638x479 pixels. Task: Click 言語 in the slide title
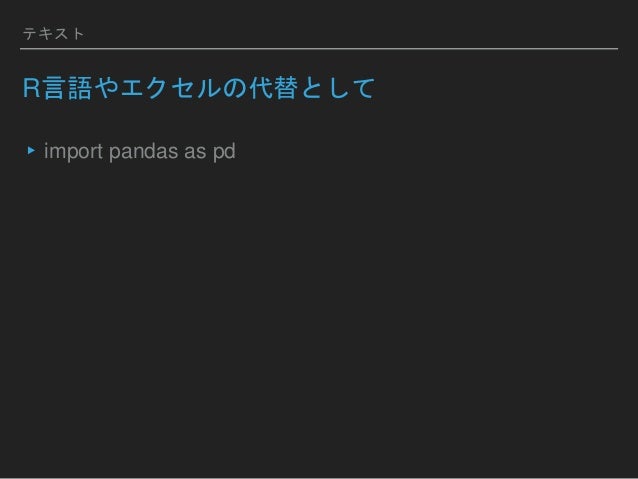(68, 88)
